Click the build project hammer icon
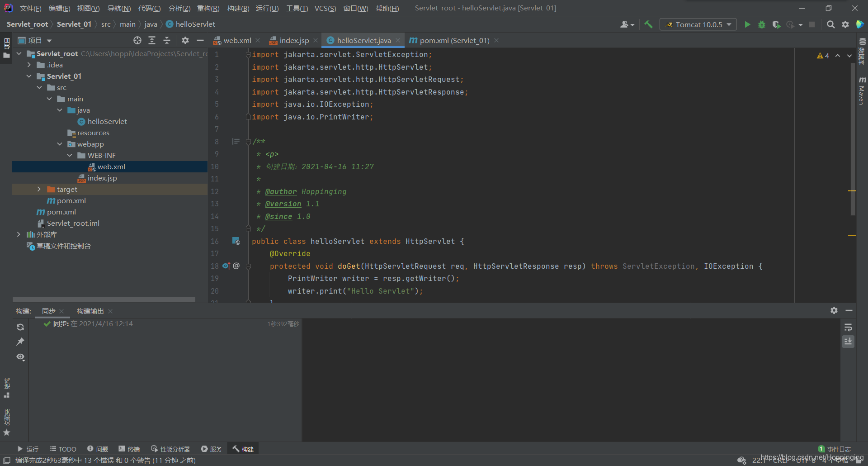Screen dimensions: 868x466 tap(648, 24)
